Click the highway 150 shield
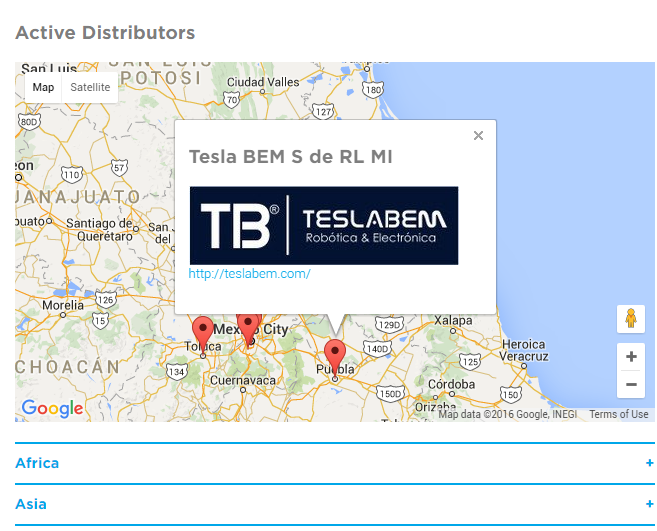Screen dimensions: 657x531 click(x=511, y=394)
